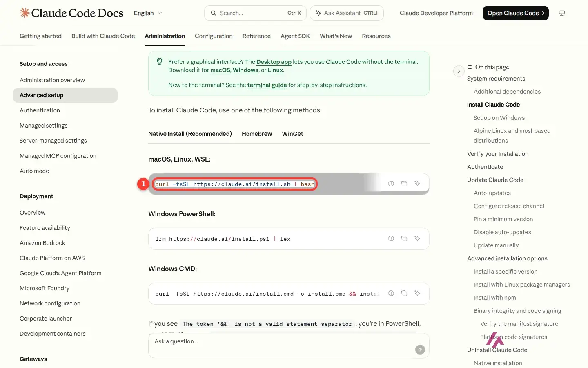The width and height of the screenshot is (588, 368).
Task: Open Feature availability under Deployment
Action: pyautogui.click(x=45, y=228)
